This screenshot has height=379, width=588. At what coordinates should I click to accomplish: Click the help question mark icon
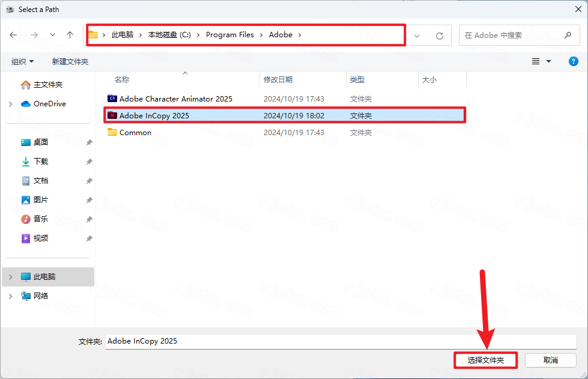[573, 61]
